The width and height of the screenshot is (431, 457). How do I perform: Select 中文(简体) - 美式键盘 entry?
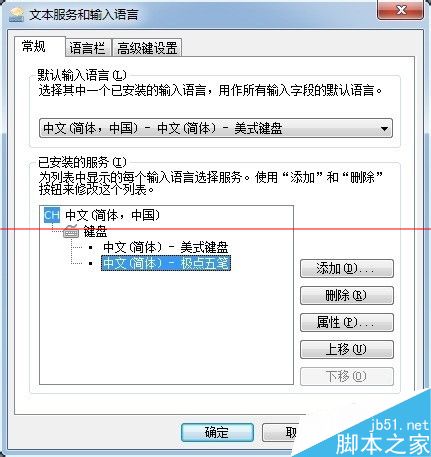point(166,247)
